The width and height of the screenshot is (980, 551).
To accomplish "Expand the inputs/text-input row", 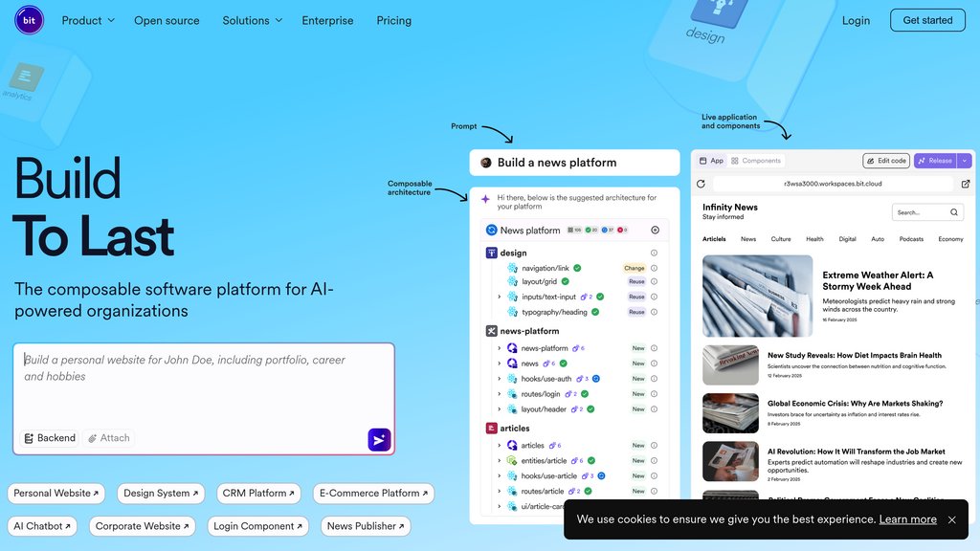I will tap(499, 297).
